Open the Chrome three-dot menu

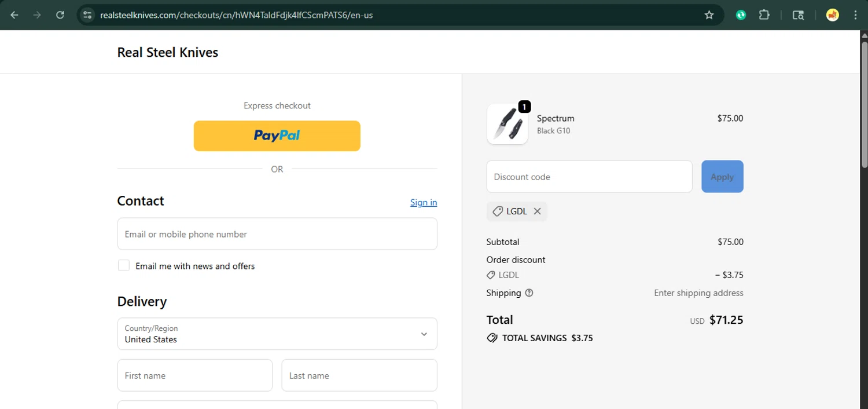[854, 15]
